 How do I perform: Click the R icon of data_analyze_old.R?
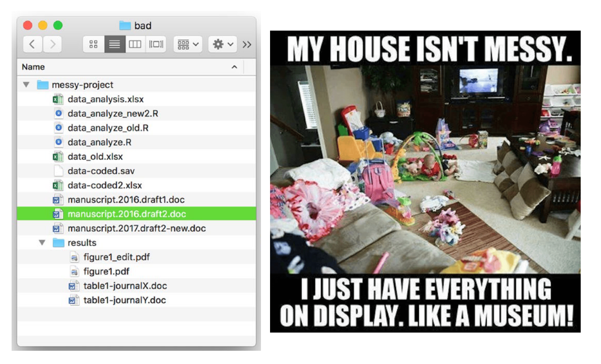point(58,128)
